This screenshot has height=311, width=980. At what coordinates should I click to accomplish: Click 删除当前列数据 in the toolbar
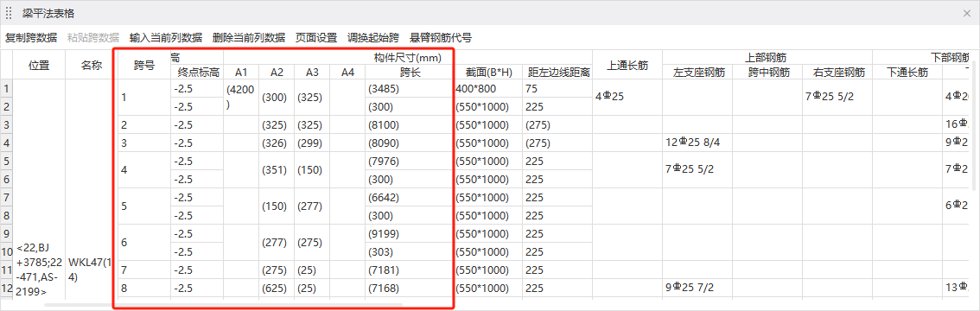coord(249,37)
